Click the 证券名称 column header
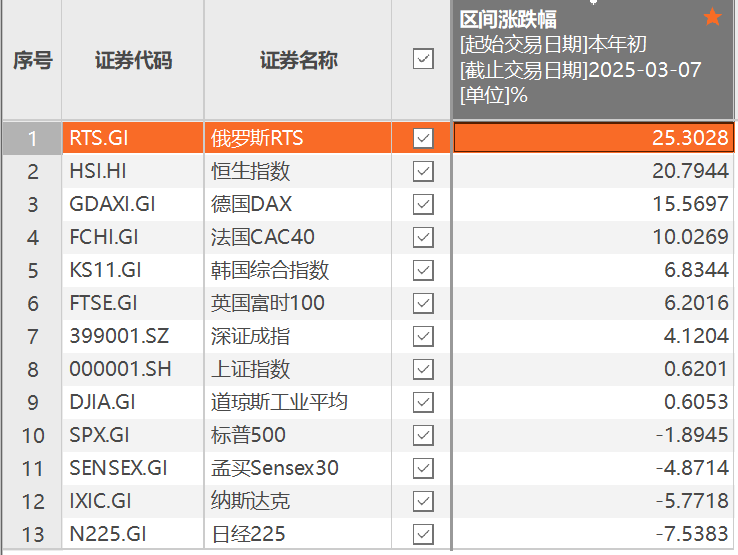This screenshot has height=555, width=738. click(x=298, y=60)
